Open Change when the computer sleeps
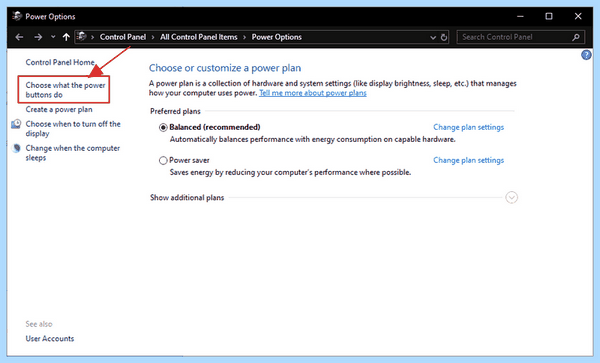 pos(73,153)
